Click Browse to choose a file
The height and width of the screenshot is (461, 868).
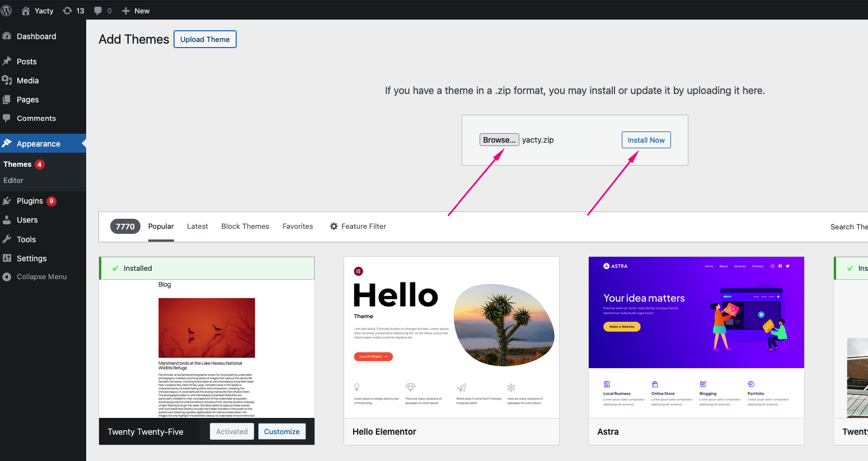(x=499, y=140)
